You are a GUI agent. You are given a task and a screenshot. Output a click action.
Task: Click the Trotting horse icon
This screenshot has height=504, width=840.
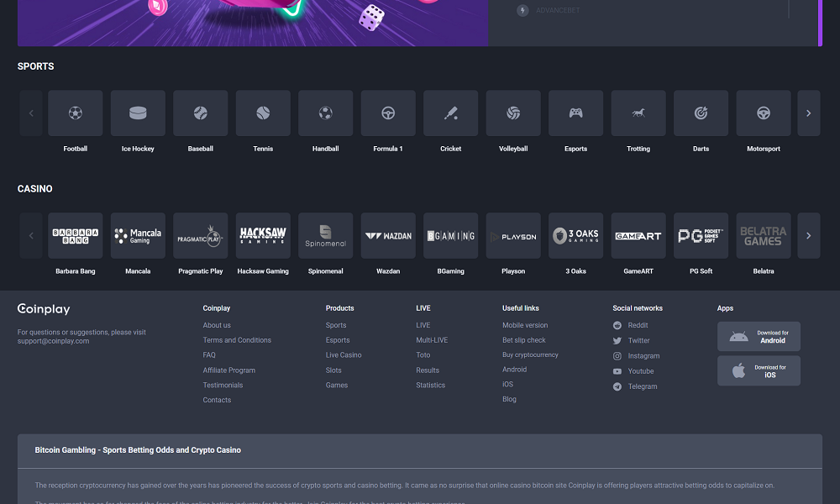[638, 113]
